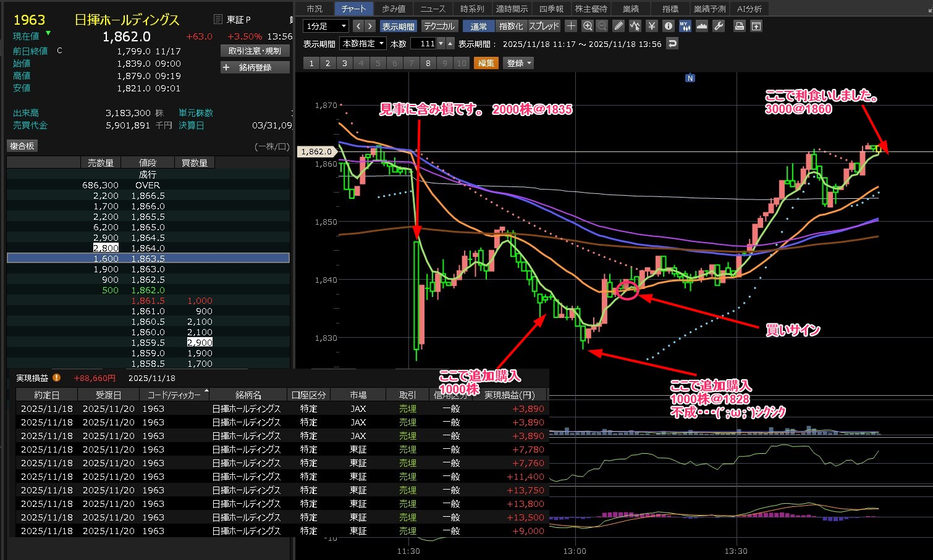This screenshot has height=560, width=933.
Task: Click the zoom in magnifier icon
Action: (588, 26)
